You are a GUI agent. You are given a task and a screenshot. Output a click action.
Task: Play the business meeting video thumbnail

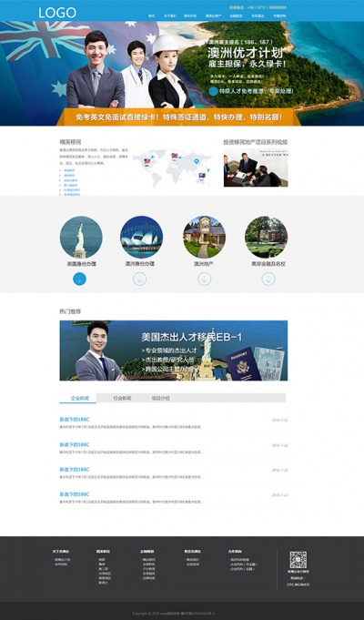pos(256,168)
